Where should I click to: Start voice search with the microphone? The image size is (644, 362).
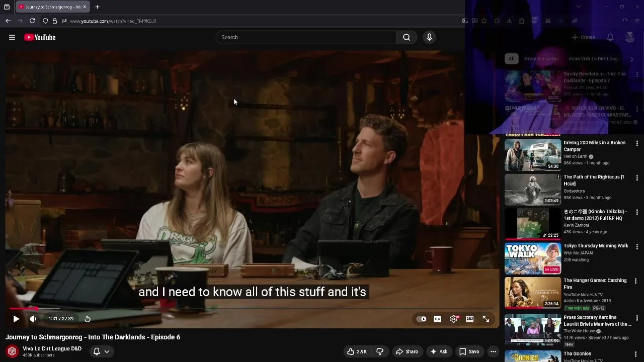[429, 37]
